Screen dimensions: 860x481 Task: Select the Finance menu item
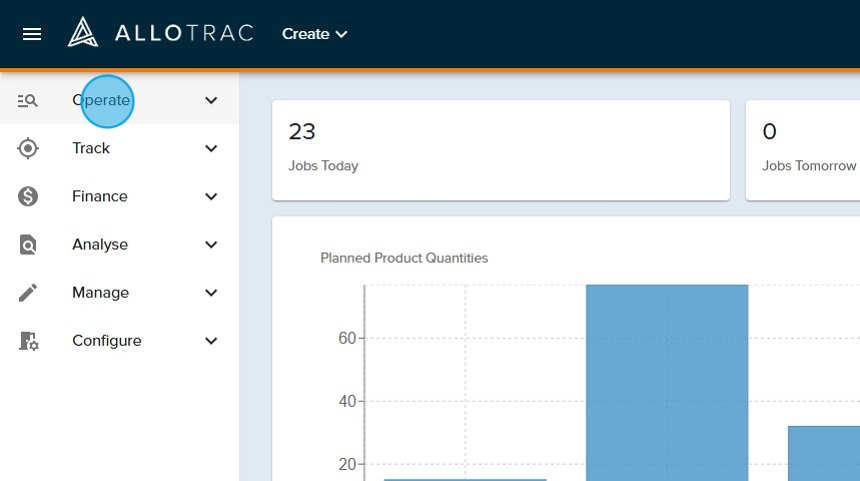pos(100,196)
